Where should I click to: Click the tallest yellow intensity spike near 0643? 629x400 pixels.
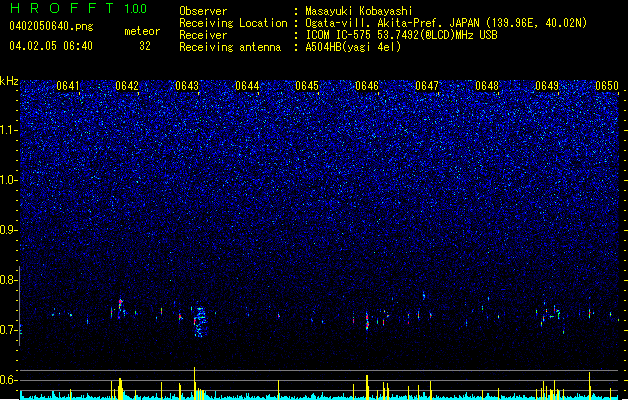pyautogui.click(x=195, y=383)
